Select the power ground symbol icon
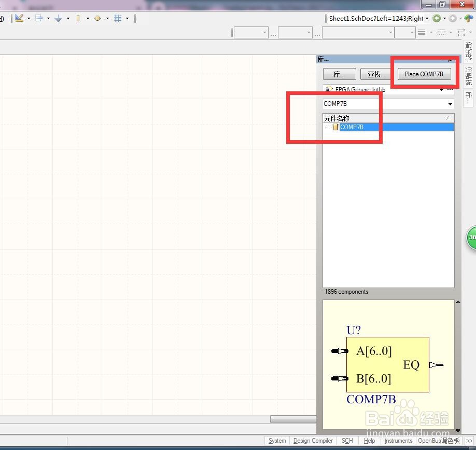Viewport: 476px width, 450px height. click(58, 19)
